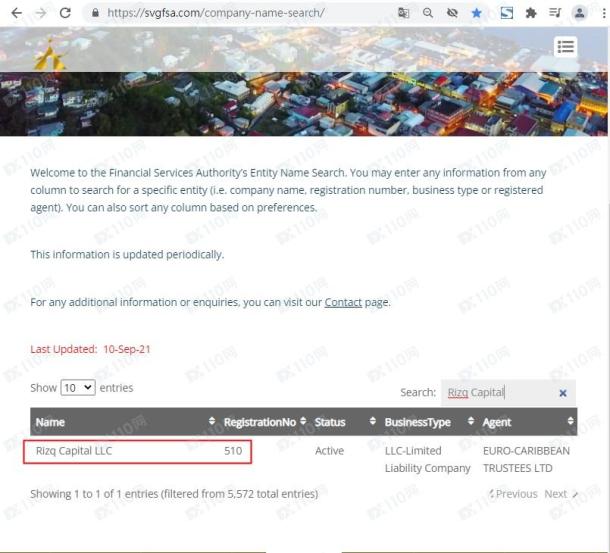610x553 pixels.
Task: Sort table by Agent column
Action: 528,422
